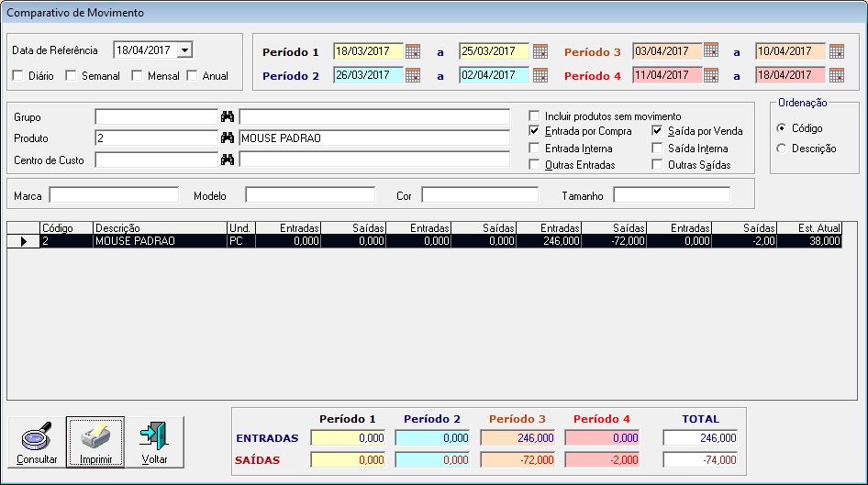Screen dimensions: 868x485
Task: Check Incluir produtos sem movimento
Action: click(x=535, y=116)
